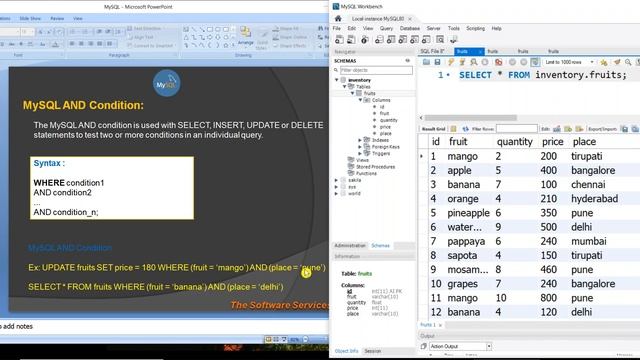The width and height of the screenshot is (640, 360).
Task: Collapse the fruits table node
Action: pyautogui.click(x=353, y=93)
